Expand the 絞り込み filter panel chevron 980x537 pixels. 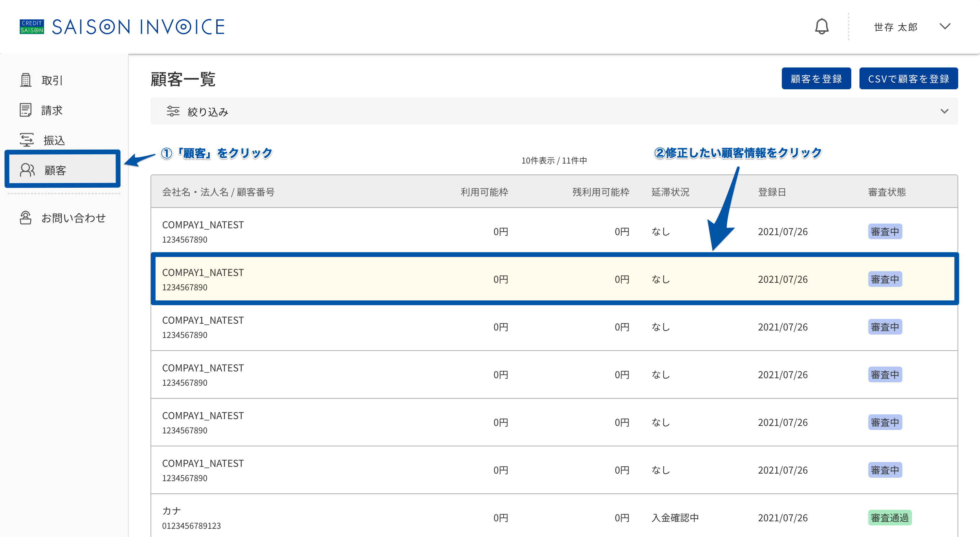(944, 111)
